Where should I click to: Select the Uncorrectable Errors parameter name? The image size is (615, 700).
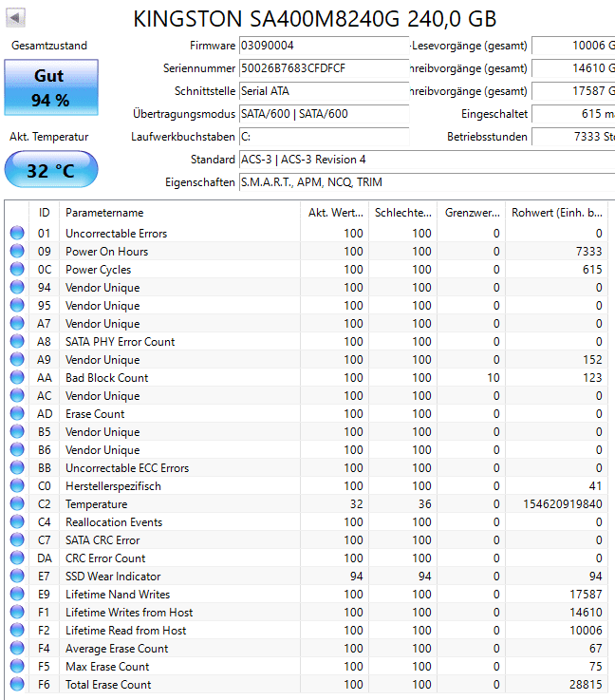(x=117, y=234)
